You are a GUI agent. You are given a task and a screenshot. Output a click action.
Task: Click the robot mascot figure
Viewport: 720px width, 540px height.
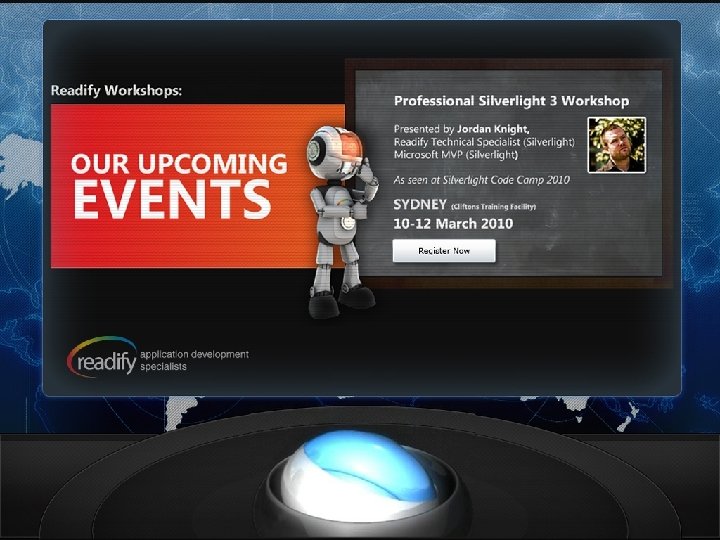[343, 221]
